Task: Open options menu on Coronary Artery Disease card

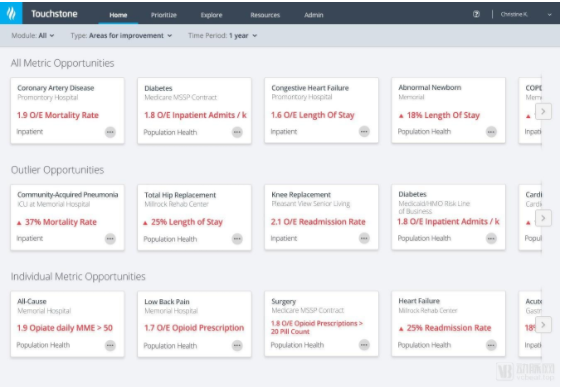Action: [110, 132]
